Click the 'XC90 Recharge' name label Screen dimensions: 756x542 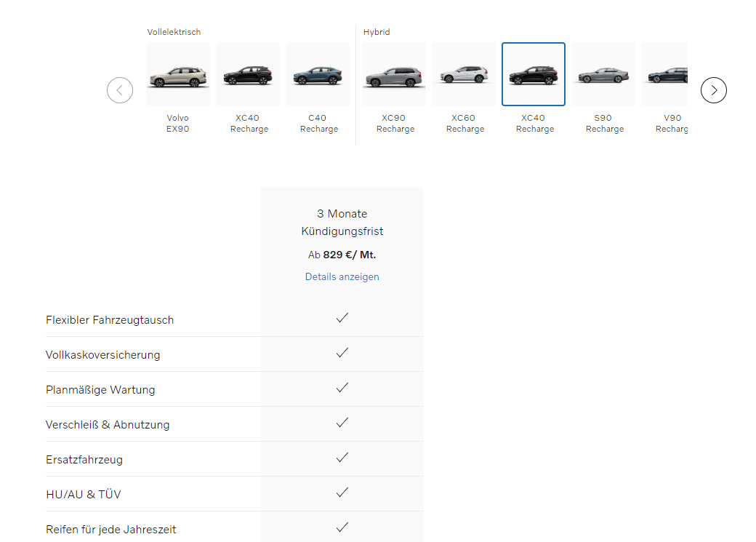point(395,124)
